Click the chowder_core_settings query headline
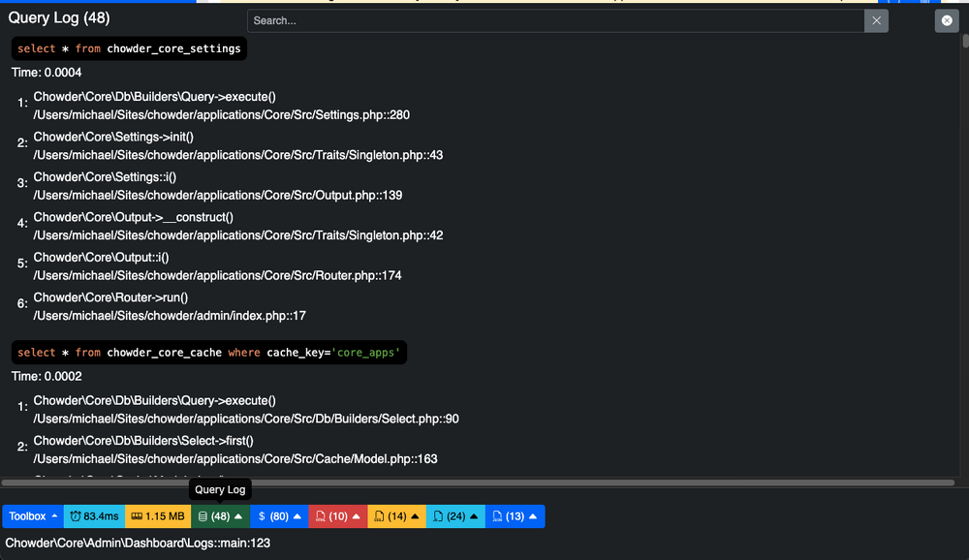 tap(128, 47)
